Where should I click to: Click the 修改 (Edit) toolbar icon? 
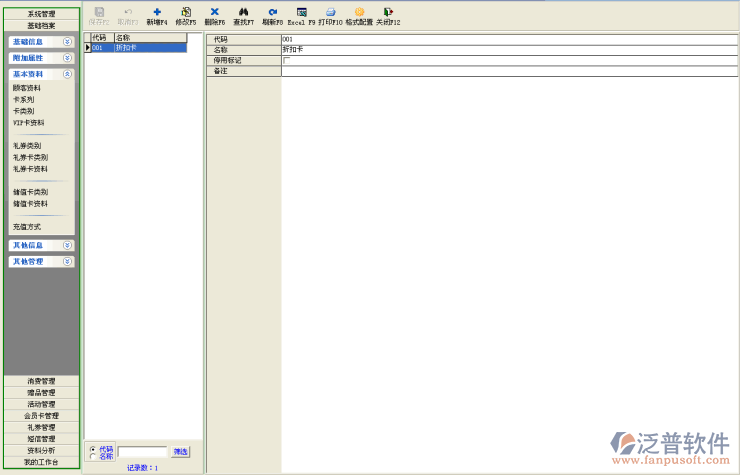click(186, 12)
